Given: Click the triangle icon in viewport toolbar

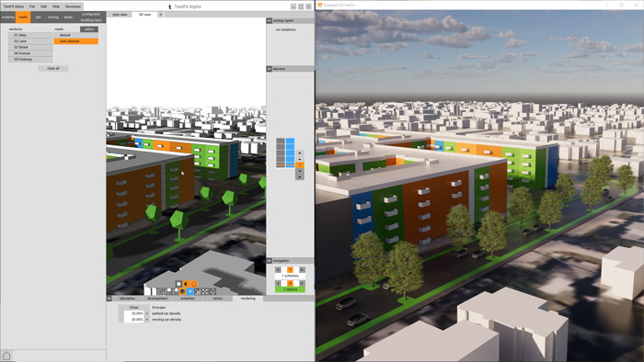Looking at the screenshot, I should [213, 291].
